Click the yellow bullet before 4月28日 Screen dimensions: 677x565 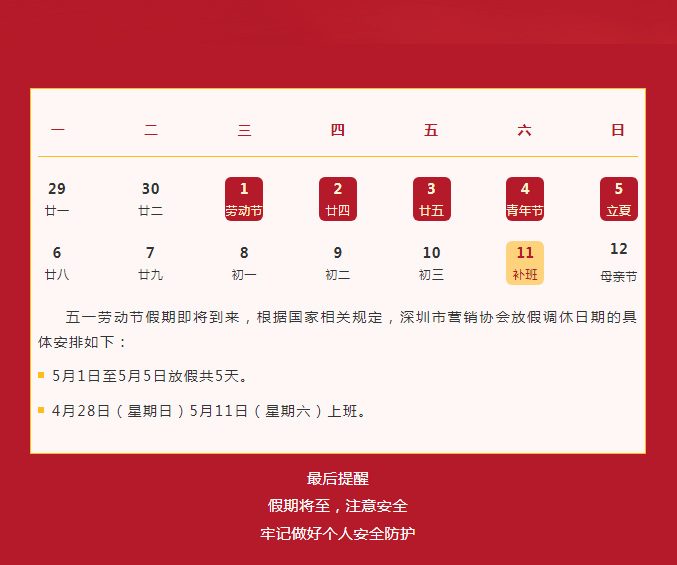pyautogui.click(x=41, y=410)
